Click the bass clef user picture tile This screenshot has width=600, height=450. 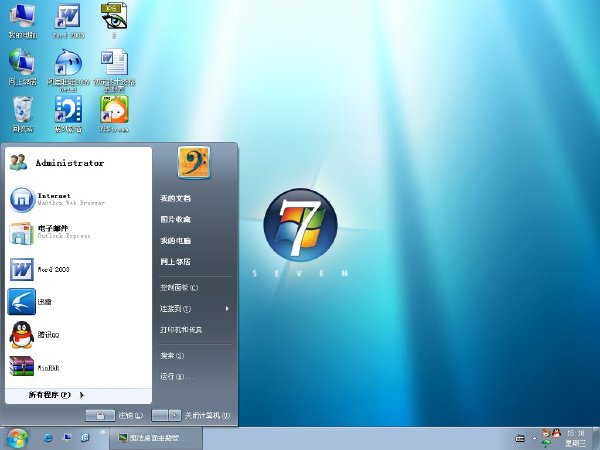(x=194, y=162)
